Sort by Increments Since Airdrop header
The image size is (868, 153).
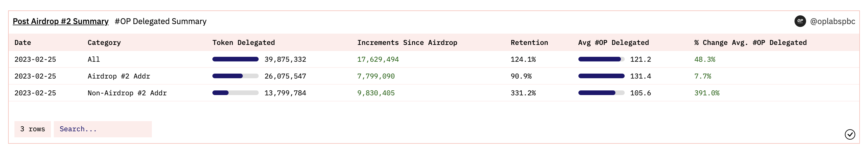click(407, 43)
